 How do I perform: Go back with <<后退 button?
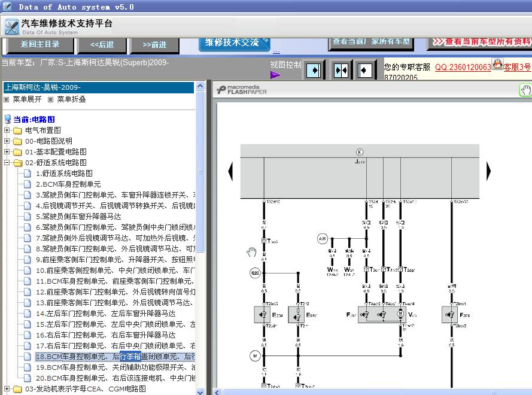coord(102,45)
